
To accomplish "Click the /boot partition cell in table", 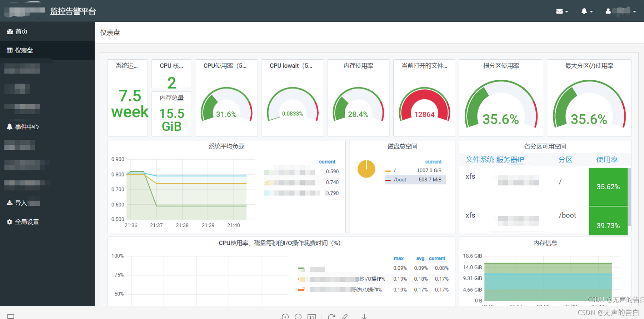I will point(568,215).
